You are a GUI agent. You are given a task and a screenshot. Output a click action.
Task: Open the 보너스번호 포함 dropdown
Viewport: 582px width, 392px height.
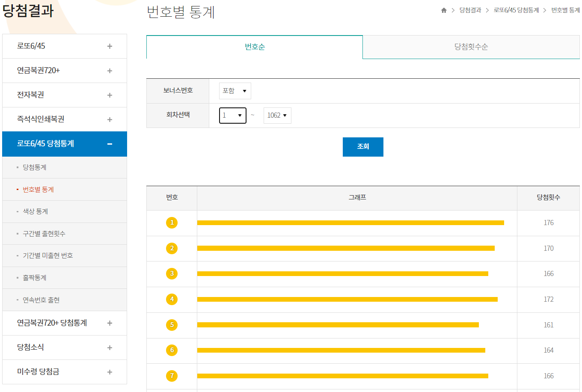click(x=235, y=91)
